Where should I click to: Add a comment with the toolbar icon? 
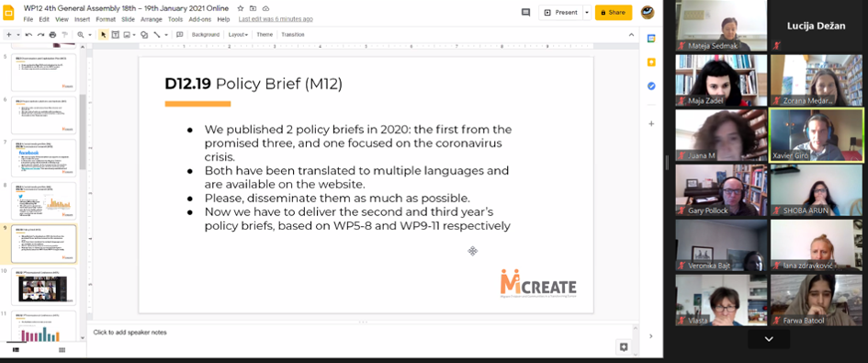(179, 34)
